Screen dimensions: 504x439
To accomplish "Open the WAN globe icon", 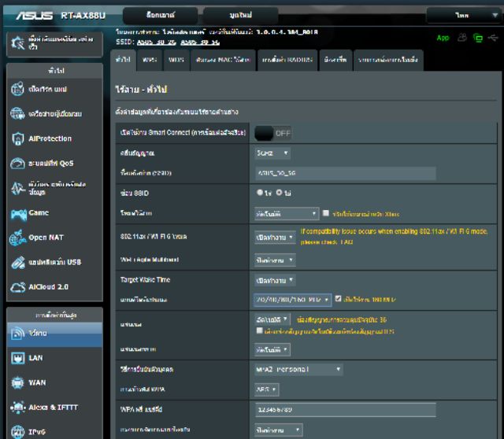I will 17,382.
